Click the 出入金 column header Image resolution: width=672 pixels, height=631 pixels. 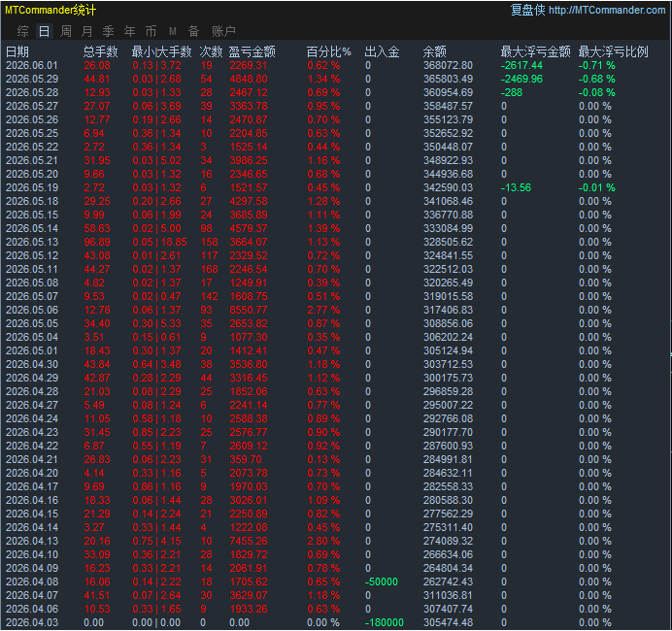[382, 51]
